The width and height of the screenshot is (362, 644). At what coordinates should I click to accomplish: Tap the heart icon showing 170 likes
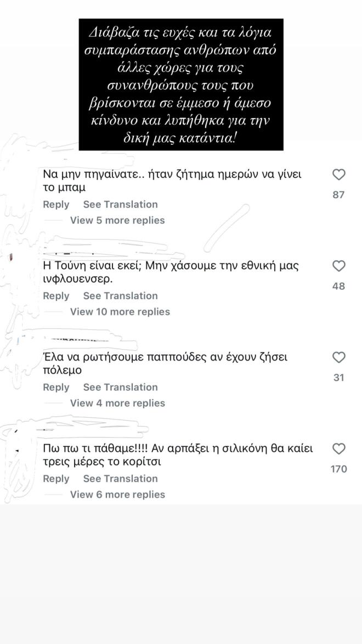339,449
